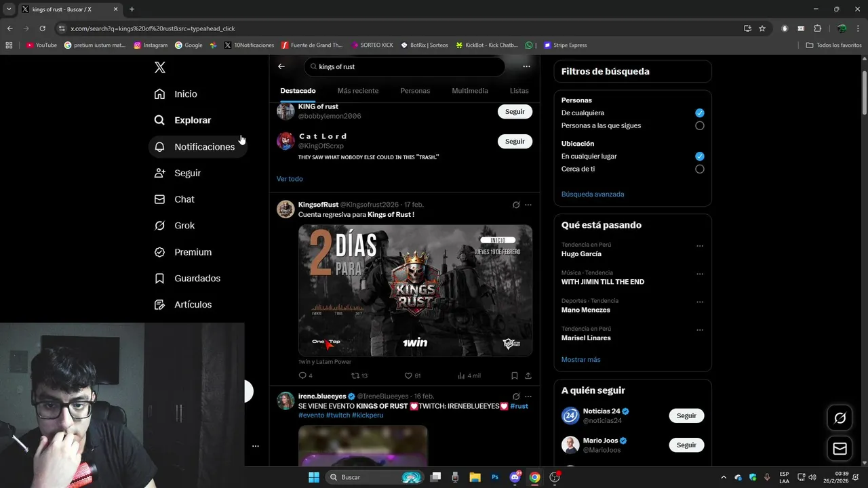
Task: Open the Chrome apps grid shortcut
Action: tap(9, 45)
